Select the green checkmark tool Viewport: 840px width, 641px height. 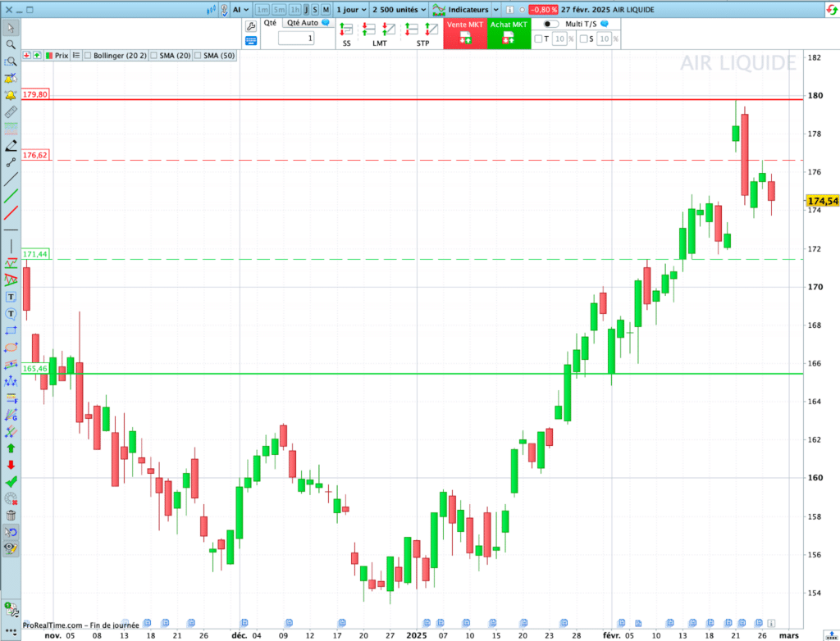pyautogui.click(x=11, y=482)
